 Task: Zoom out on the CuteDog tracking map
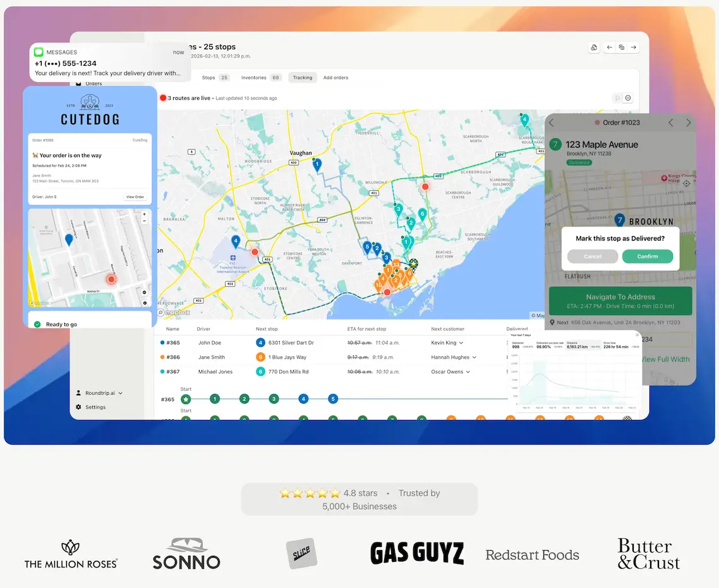(x=145, y=221)
